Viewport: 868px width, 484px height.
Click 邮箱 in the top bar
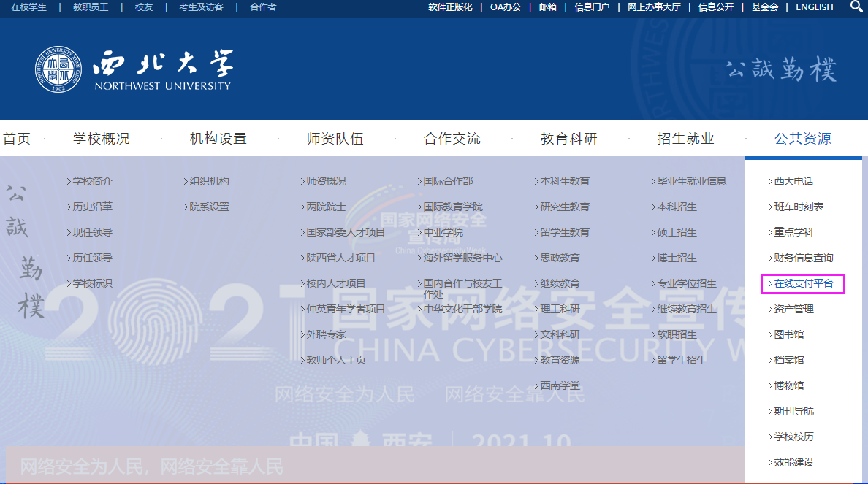click(x=547, y=7)
